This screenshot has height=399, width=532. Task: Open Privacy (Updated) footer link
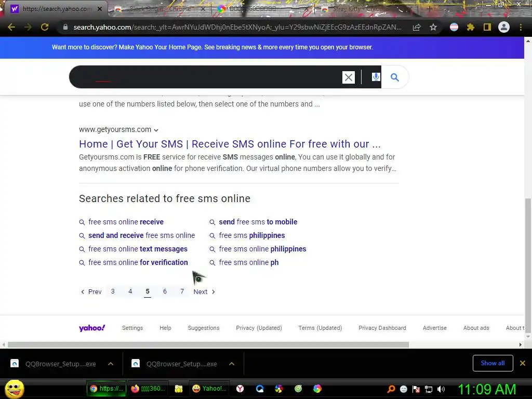pos(259,328)
